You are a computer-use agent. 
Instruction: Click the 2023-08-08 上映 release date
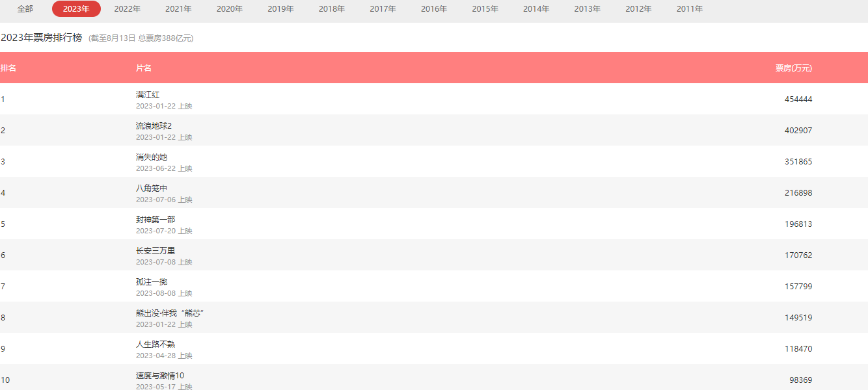[164, 293]
